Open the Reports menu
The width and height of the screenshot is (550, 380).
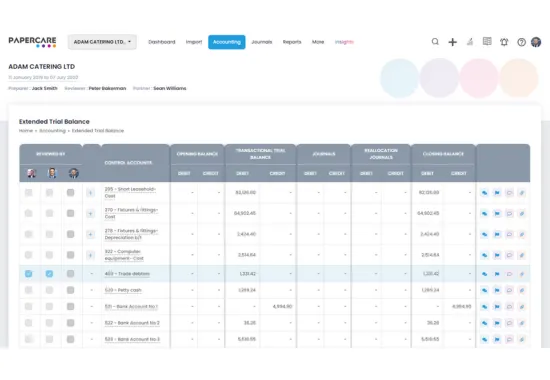[x=292, y=42]
